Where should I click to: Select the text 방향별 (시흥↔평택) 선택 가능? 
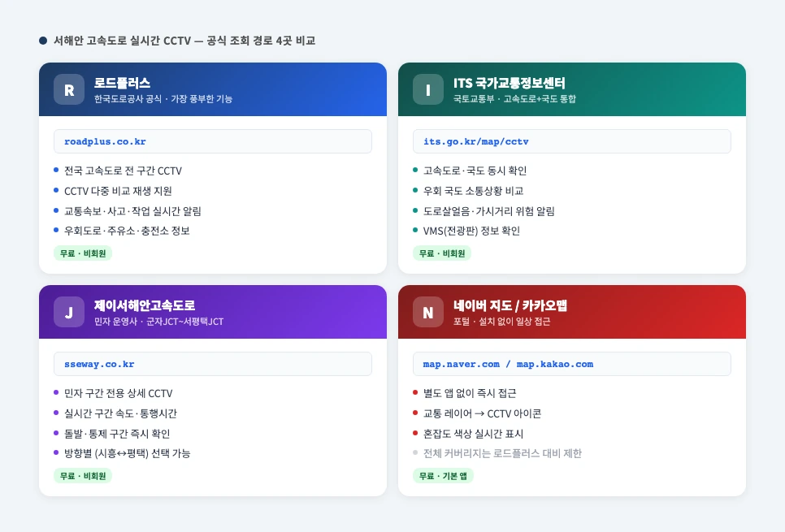point(127,453)
